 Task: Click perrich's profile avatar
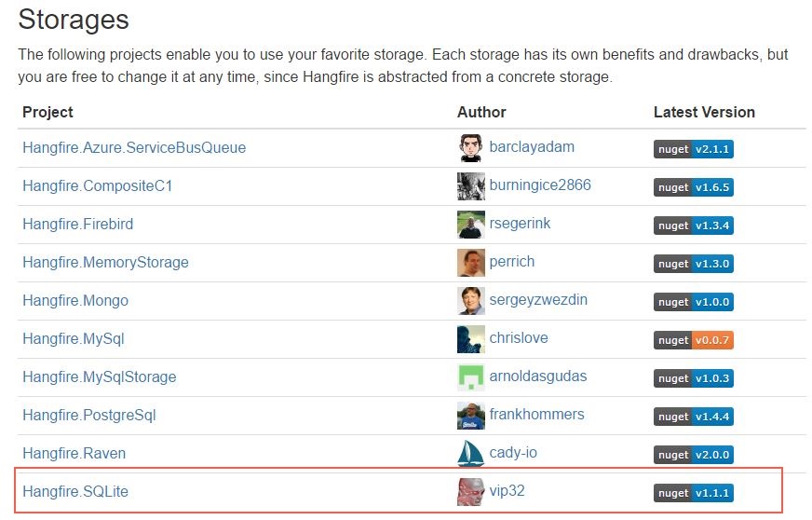click(x=470, y=263)
